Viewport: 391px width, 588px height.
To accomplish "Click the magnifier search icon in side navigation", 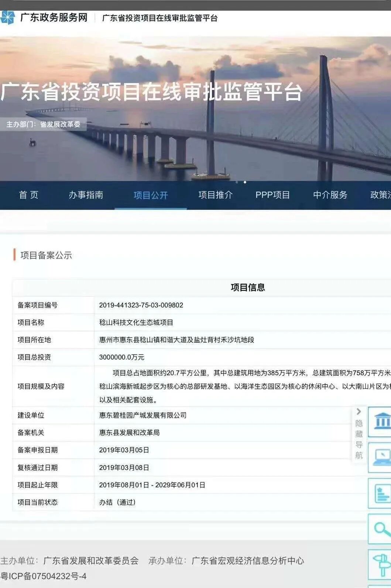I will click(380, 529).
